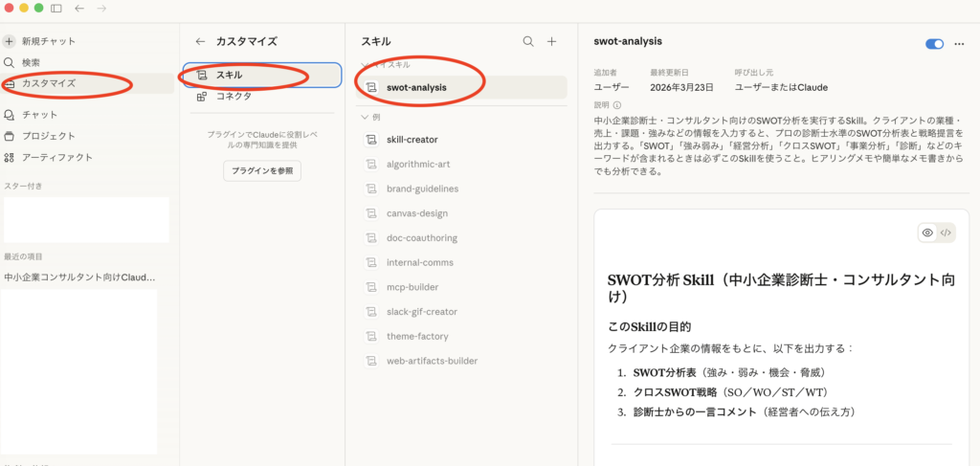Click the title bar back navigation arrow
The width and height of the screenshot is (980, 466).
79,8
